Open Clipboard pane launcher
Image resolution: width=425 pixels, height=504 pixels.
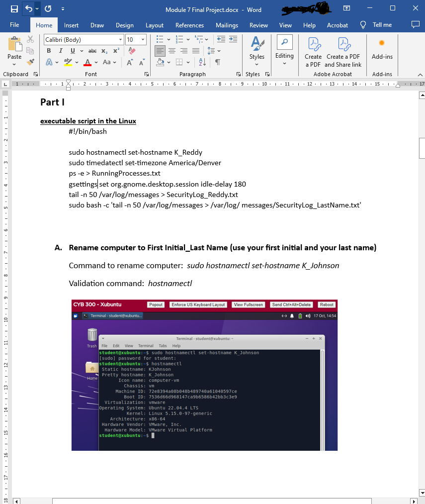point(36,74)
